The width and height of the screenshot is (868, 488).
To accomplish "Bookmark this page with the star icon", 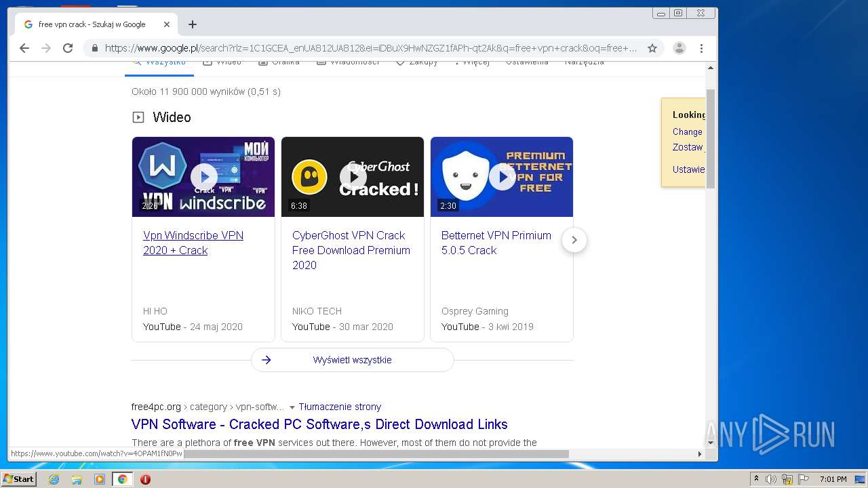I will point(652,48).
